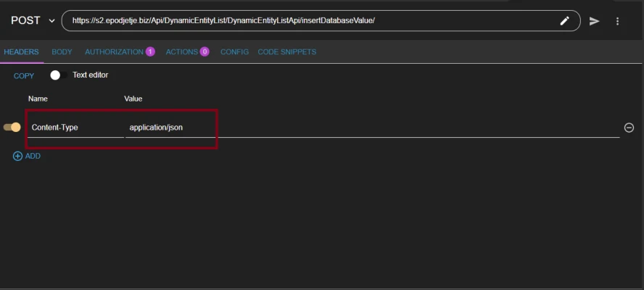Click the Content-Type name field
Image resolution: width=644 pixels, height=290 pixels.
pyautogui.click(x=75, y=128)
